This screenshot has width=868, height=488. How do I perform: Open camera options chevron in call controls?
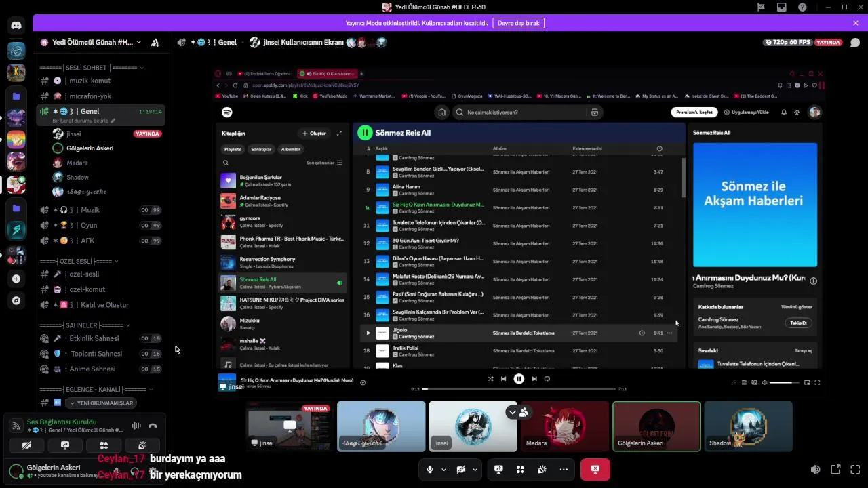pyautogui.click(x=475, y=469)
